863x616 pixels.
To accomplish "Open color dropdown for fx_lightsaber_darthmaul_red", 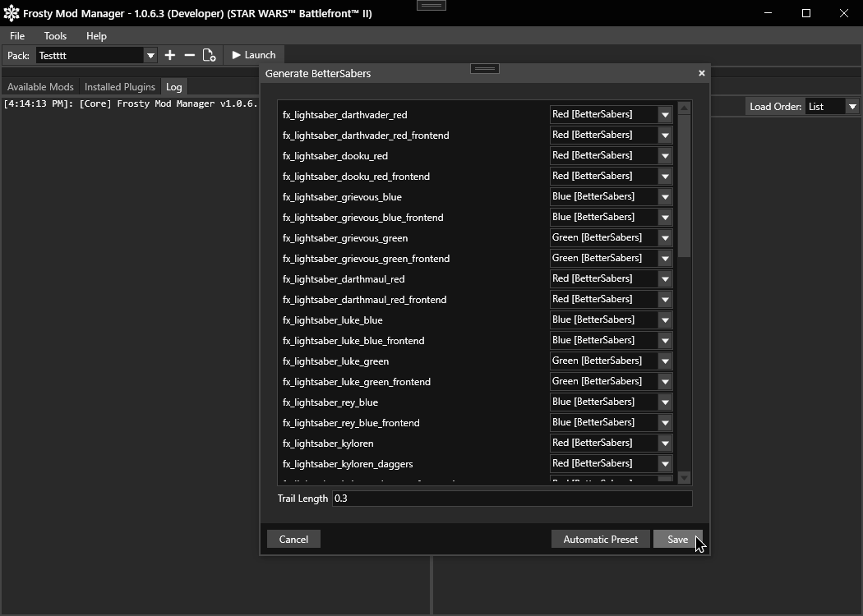I will point(611,279).
